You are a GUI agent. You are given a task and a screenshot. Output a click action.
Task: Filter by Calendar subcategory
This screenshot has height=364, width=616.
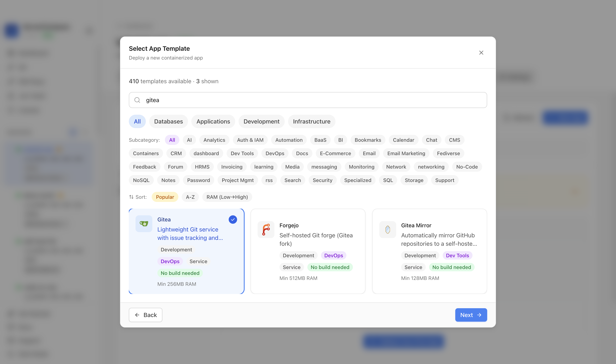(403, 140)
